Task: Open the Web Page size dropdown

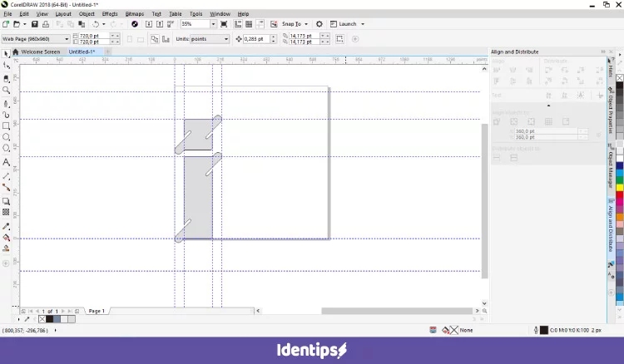Action: (x=67, y=39)
